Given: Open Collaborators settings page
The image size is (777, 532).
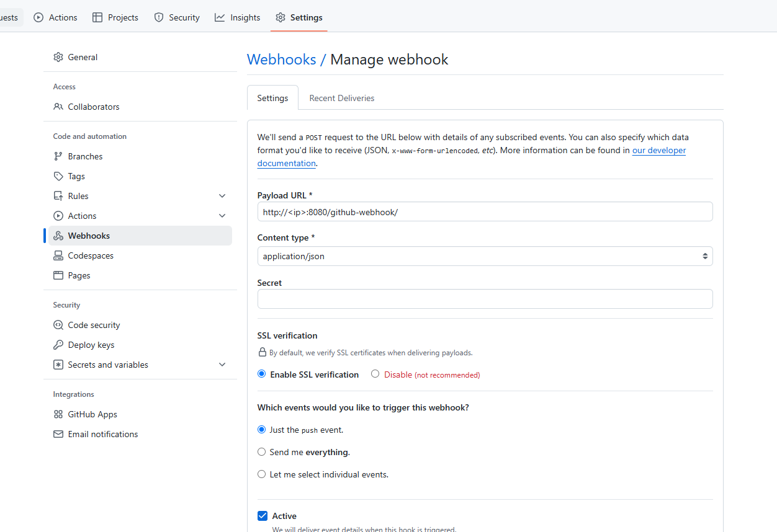Looking at the screenshot, I should 140,107.
